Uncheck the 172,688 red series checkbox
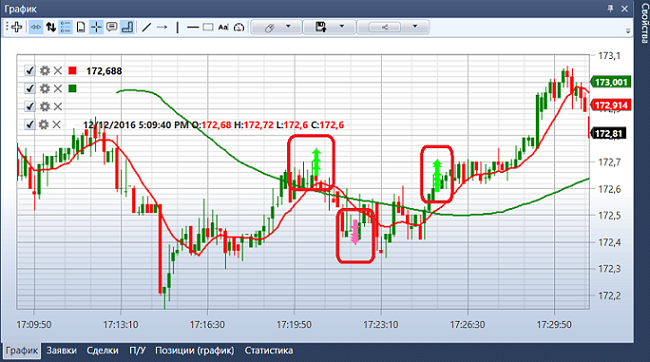 (29, 71)
